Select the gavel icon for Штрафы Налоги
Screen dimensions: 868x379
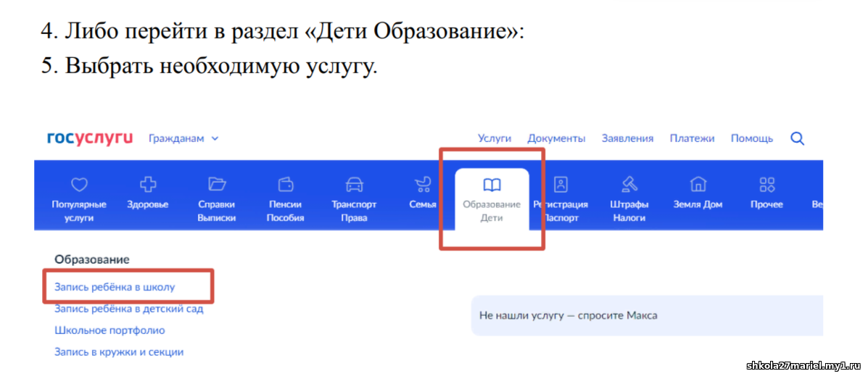629,183
